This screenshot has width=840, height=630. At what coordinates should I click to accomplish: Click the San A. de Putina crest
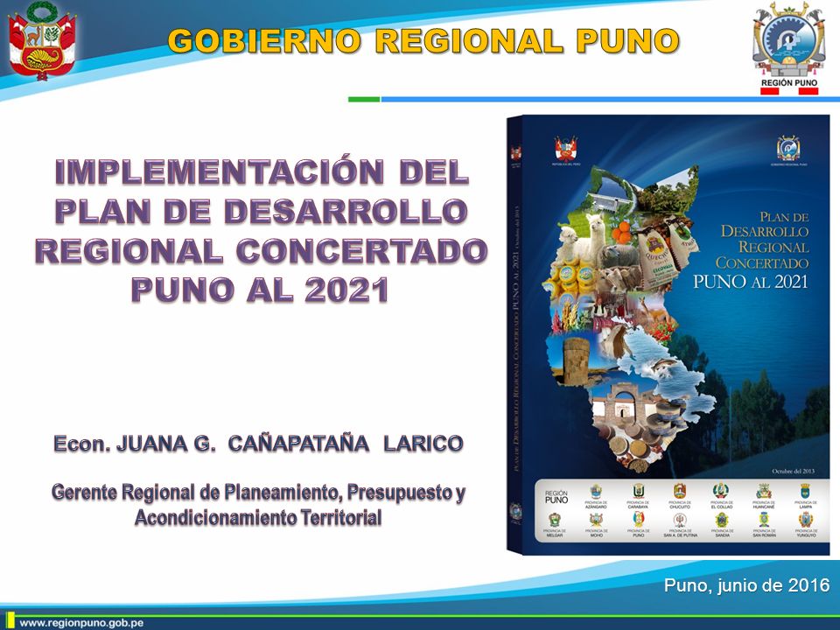click(680, 520)
